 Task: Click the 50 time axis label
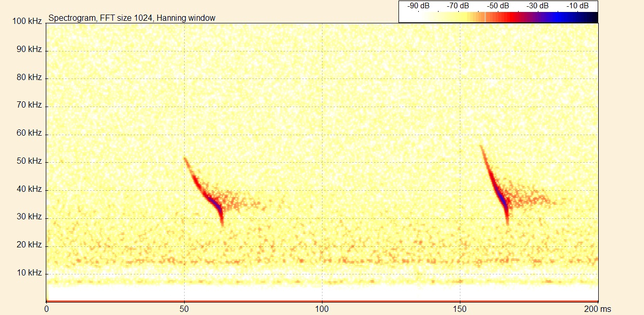pyautogui.click(x=184, y=309)
